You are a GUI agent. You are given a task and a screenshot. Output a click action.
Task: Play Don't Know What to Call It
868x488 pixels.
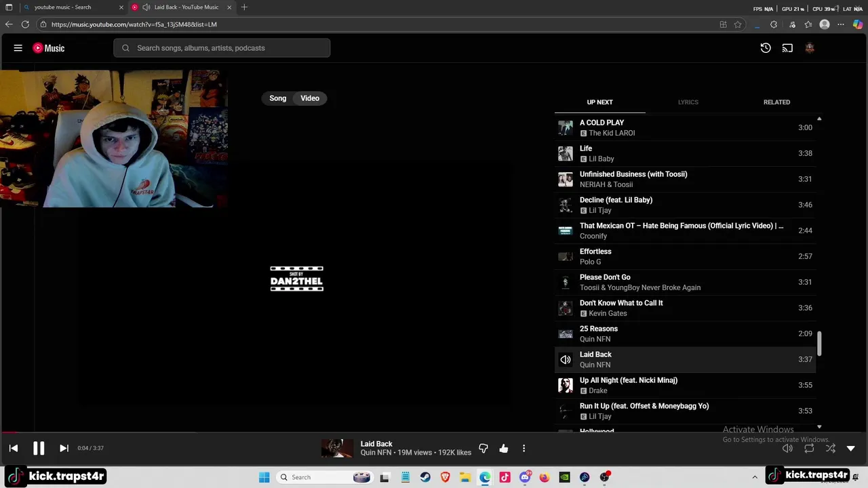click(685, 308)
